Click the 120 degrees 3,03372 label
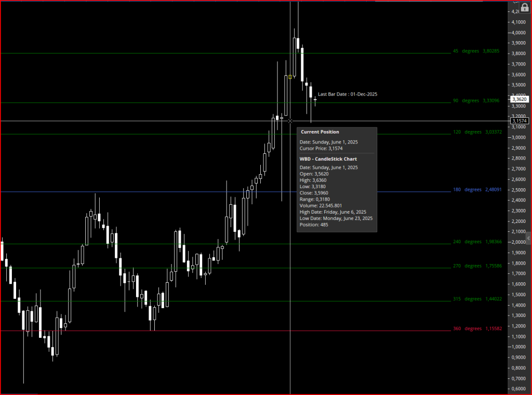532x395 pixels. (477, 131)
